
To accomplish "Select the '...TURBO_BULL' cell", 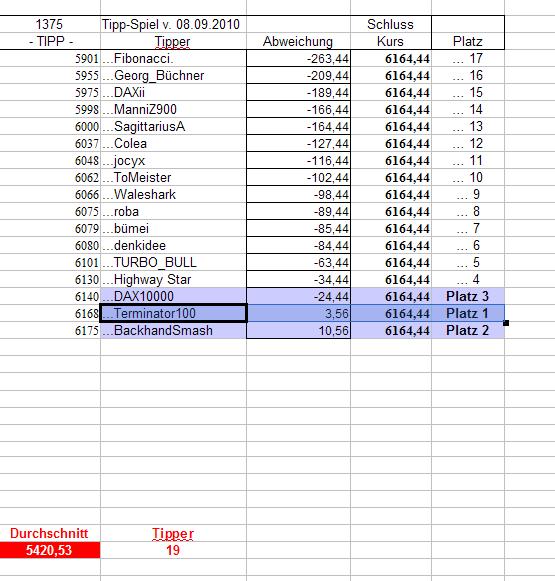I will tap(173, 263).
